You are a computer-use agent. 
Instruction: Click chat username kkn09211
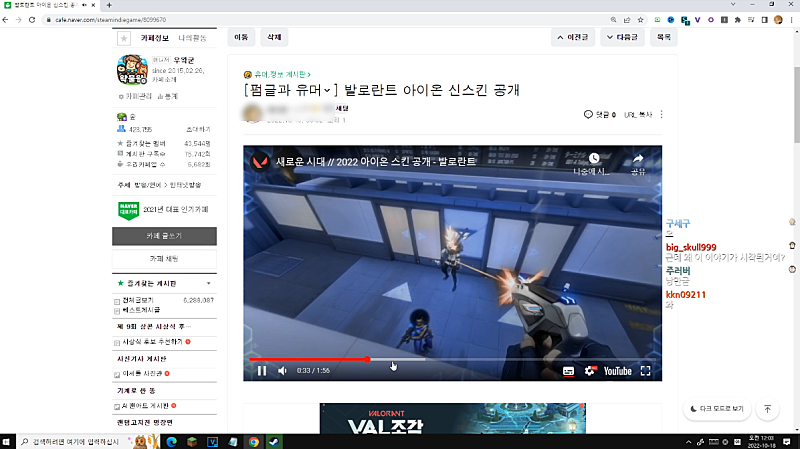(x=686, y=295)
